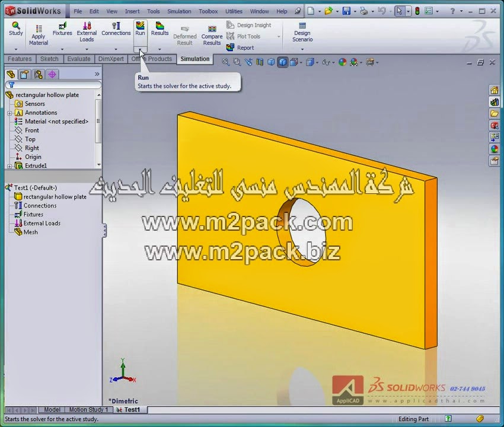Expand the Run dropdown arrow
This screenshot has width=504, height=427.
140,49
